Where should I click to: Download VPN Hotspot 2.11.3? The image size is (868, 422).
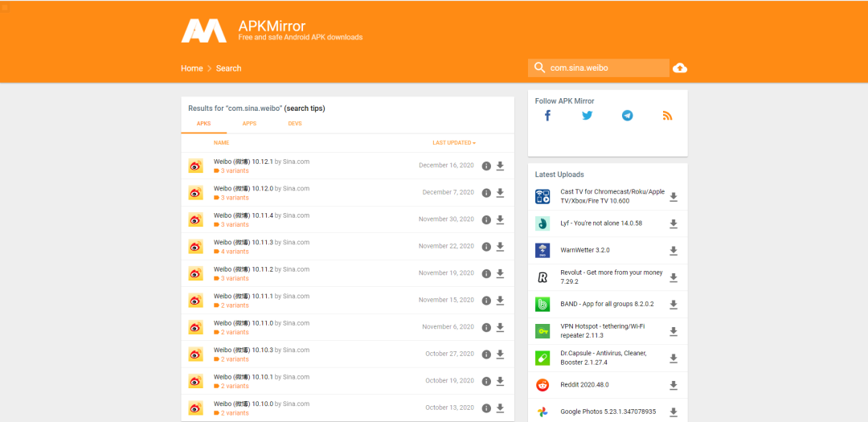[674, 331]
